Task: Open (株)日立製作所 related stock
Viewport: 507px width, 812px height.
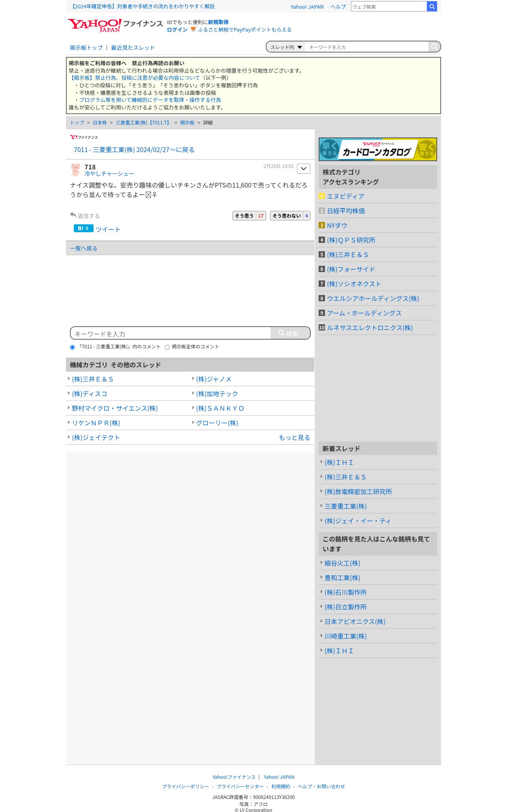Action: 346,607
